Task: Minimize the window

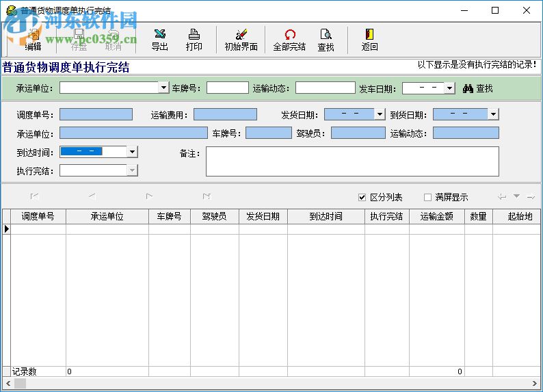Action: pos(464,10)
